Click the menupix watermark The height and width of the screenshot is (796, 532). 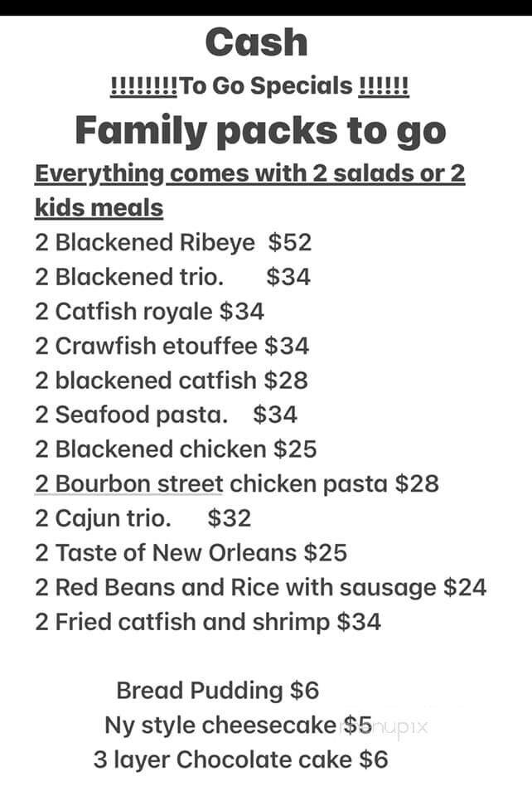(389, 727)
